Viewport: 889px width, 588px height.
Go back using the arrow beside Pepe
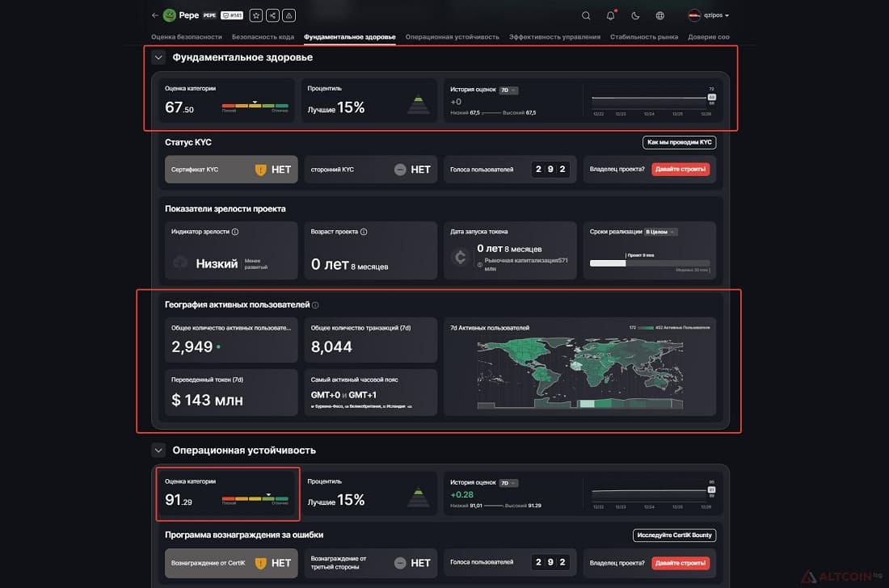pyautogui.click(x=155, y=15)
